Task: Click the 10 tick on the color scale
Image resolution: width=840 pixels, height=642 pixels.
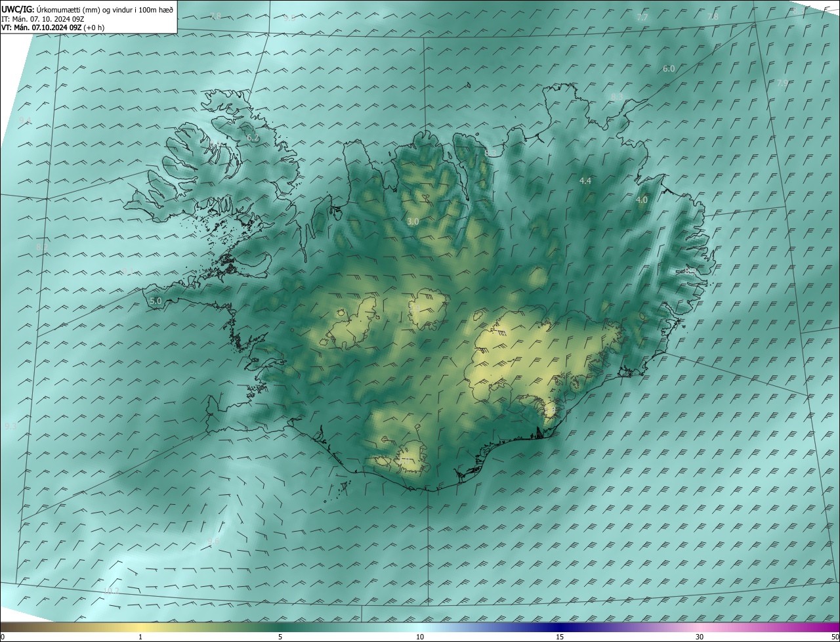Action: pos(420,637)
